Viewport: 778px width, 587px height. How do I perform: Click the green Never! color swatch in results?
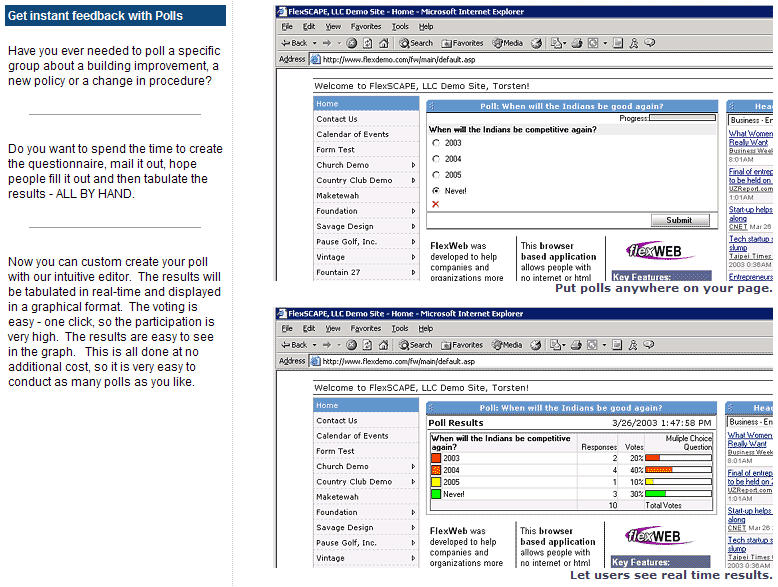(436, 494)
